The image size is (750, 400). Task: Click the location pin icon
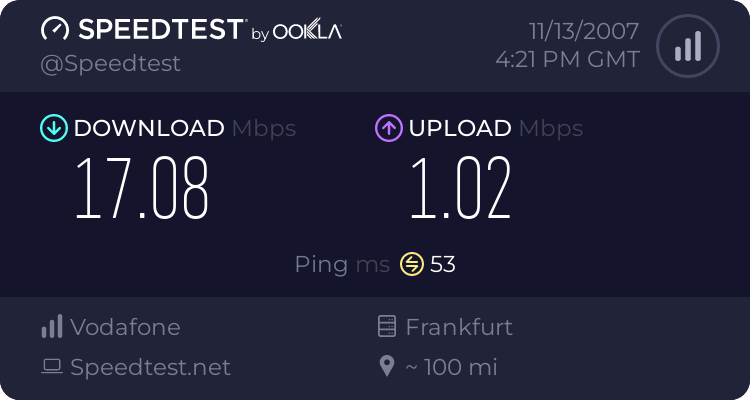387,367
